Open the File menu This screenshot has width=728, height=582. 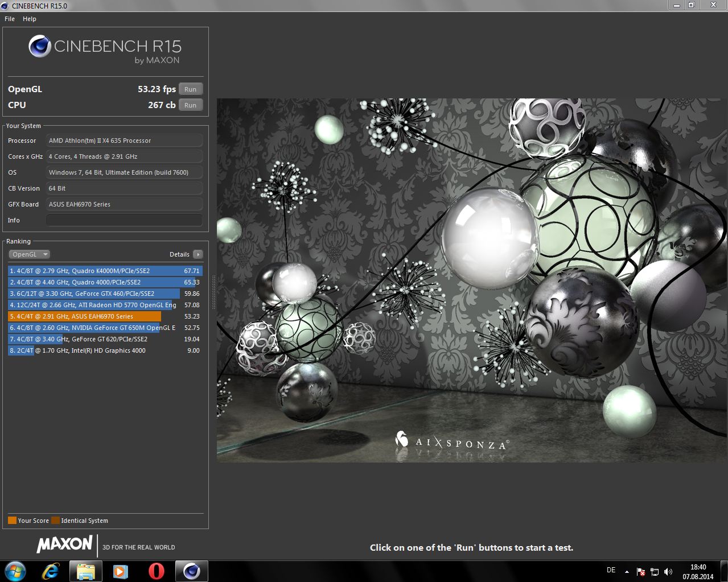pos(10,19)
